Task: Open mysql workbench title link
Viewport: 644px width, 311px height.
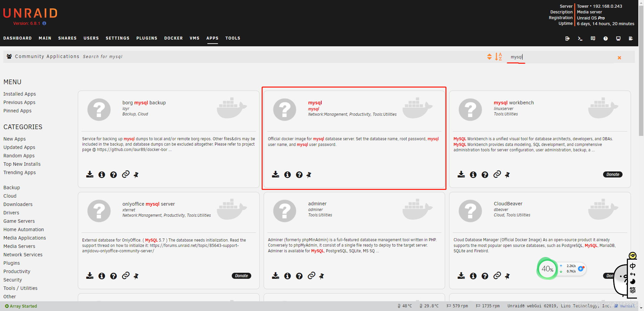Action: tap(514, 103)
